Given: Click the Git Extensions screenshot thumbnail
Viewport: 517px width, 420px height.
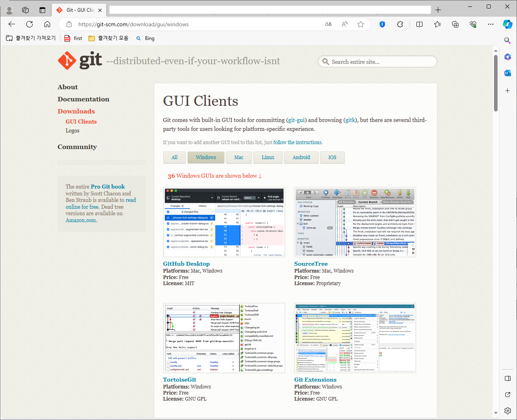Looking at the screenshot, I should pyautogui.click(x=355, y=338).
